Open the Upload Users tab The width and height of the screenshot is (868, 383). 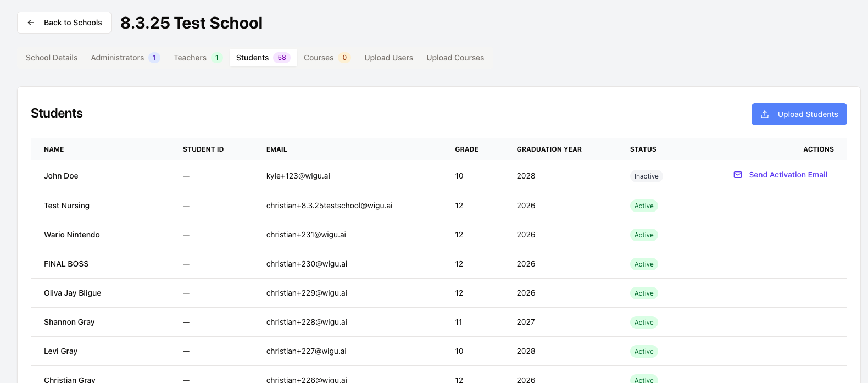(x=388, y=58)
